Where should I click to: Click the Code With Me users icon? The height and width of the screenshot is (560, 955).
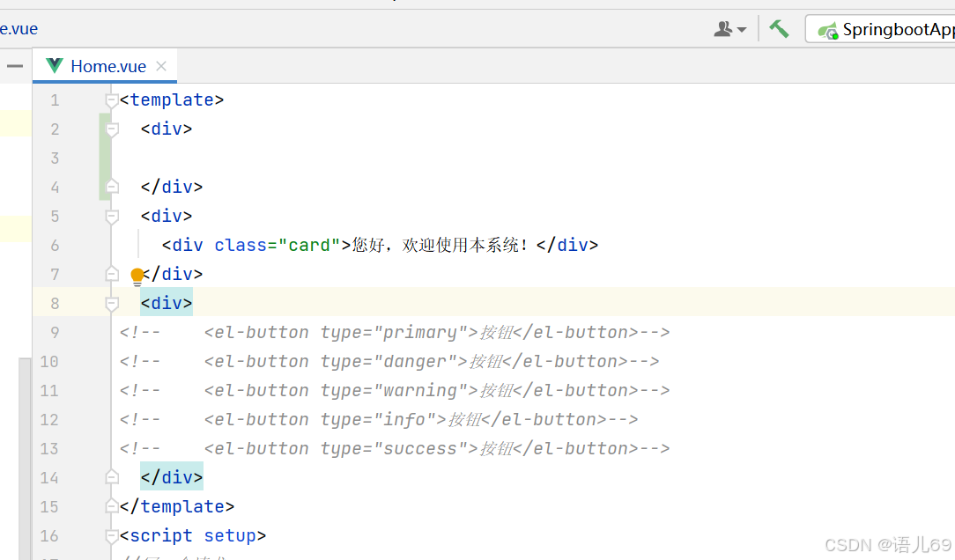pos(722,28)
